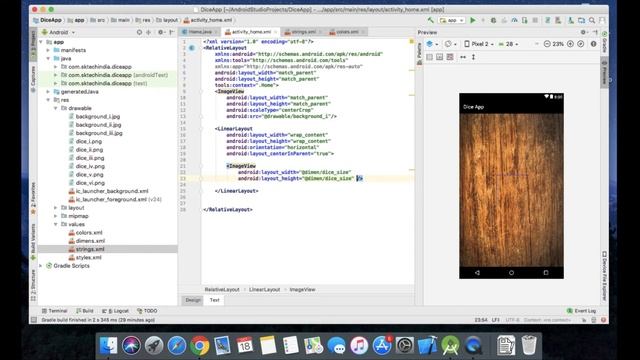
Task: Switch to Design tab
Action: tap(193, 300)
